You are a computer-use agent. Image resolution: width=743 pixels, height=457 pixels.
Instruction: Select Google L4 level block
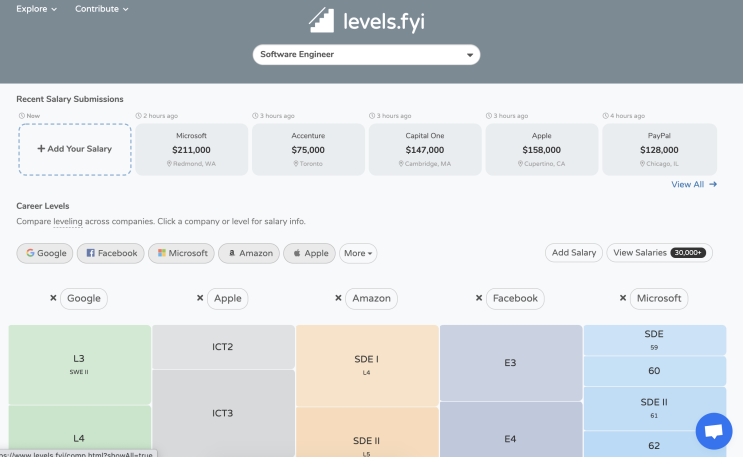tap(80, 431)
